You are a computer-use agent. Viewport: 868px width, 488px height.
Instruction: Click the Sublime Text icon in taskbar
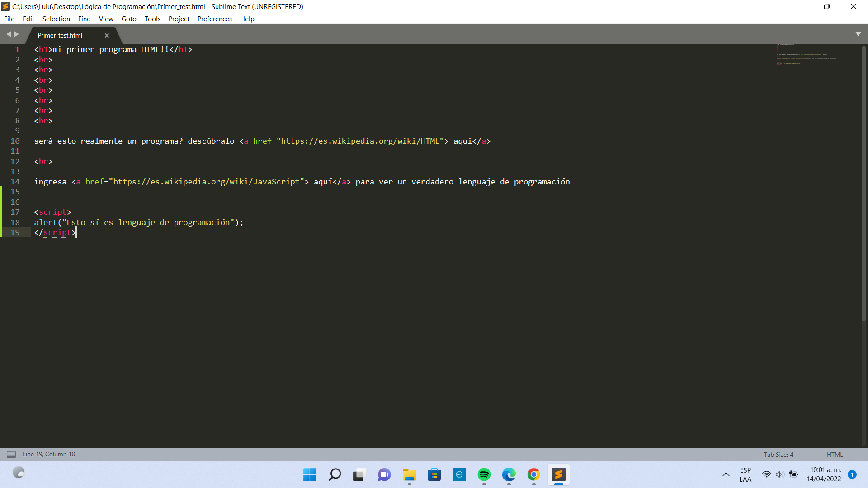coord(559,474)
